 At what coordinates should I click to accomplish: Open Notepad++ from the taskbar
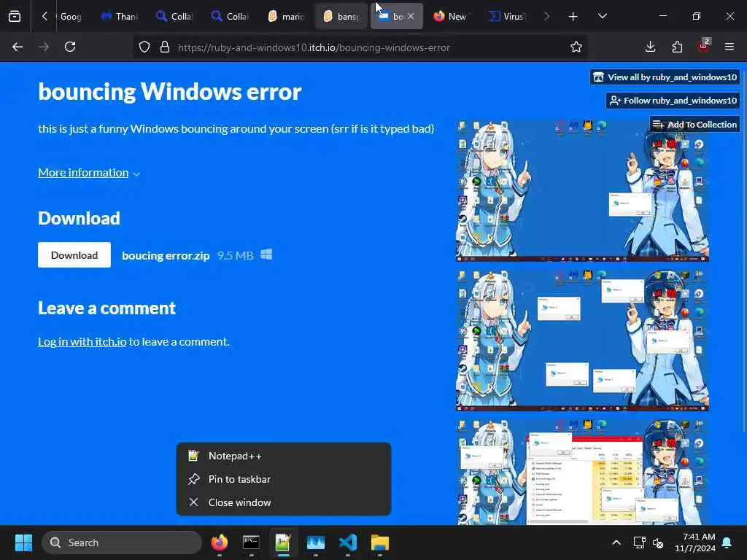click(283, 542)
